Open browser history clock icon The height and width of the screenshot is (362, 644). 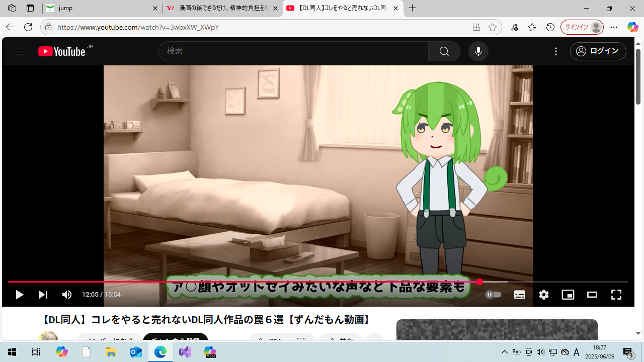click(x=550, y=27)
